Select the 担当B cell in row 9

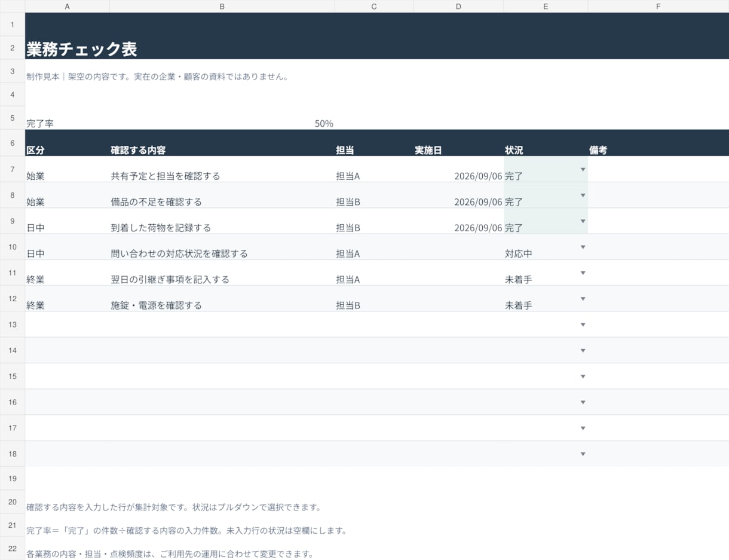coord(374,221)
